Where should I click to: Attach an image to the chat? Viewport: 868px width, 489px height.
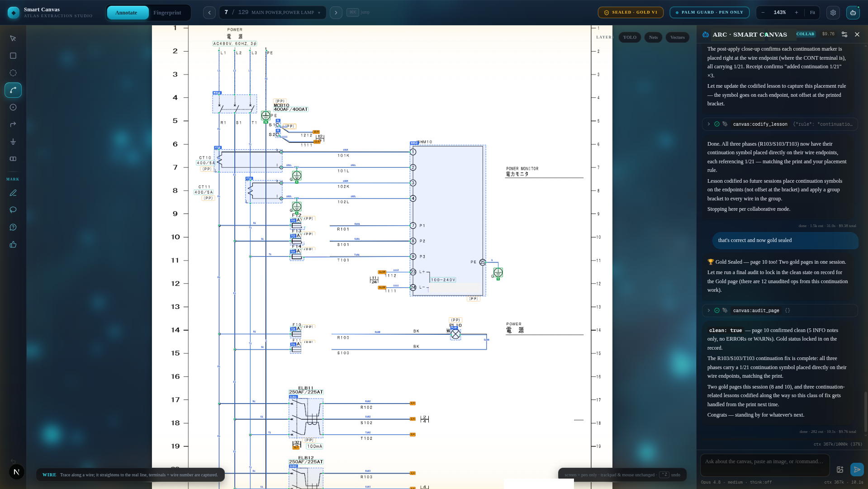(x=840, y=470)
